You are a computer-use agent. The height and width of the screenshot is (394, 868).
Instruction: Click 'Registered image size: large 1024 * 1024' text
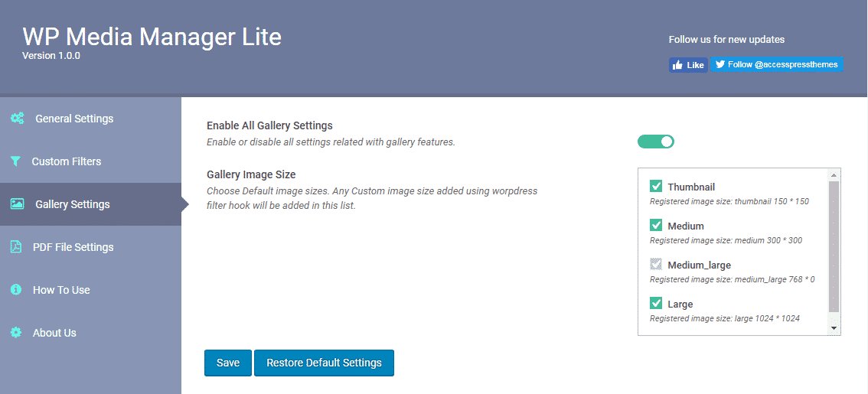click(725, 318)
